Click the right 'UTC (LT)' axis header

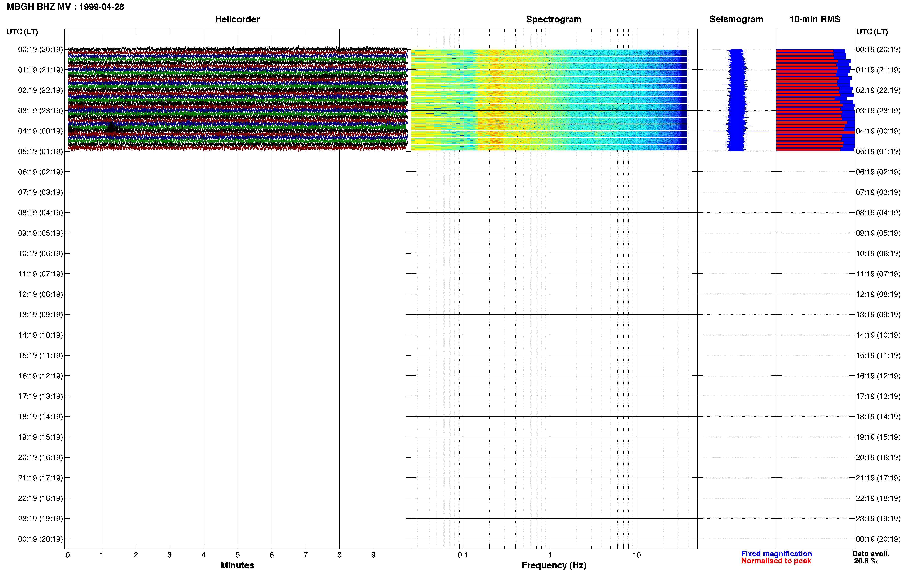coord(872,32)
